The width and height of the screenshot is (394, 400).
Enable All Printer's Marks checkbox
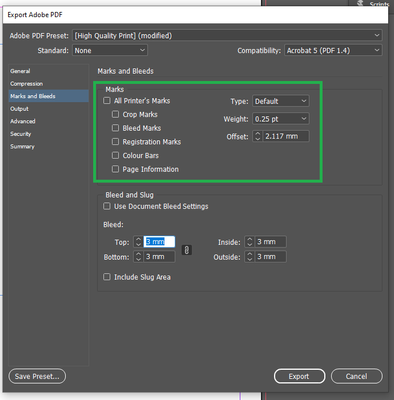point(107,100)
